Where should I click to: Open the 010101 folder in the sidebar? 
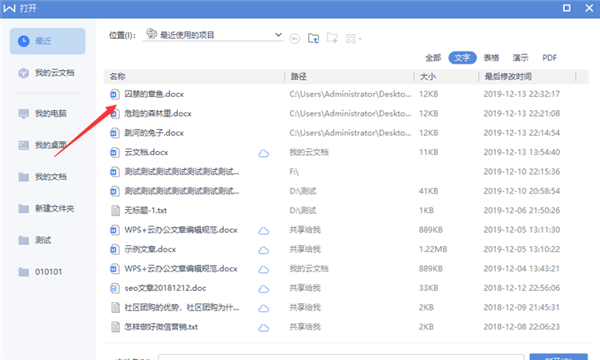(x=41, y=272)
